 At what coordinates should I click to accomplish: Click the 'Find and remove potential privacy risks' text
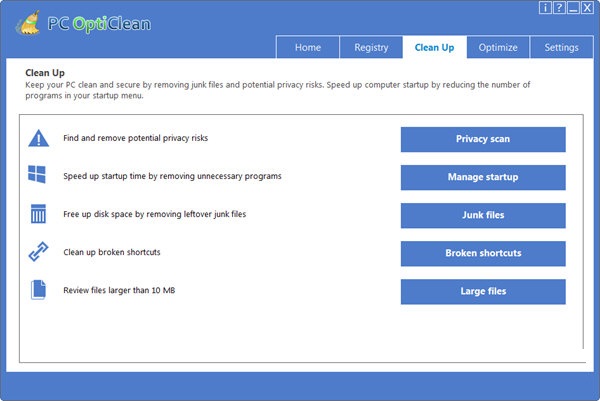coord(135,138)
